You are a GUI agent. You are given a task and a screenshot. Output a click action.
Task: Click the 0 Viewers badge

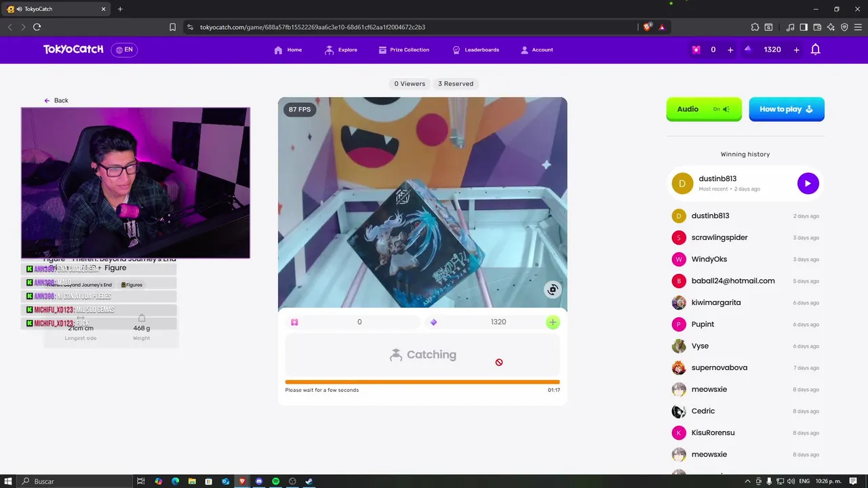pos(410,84)
